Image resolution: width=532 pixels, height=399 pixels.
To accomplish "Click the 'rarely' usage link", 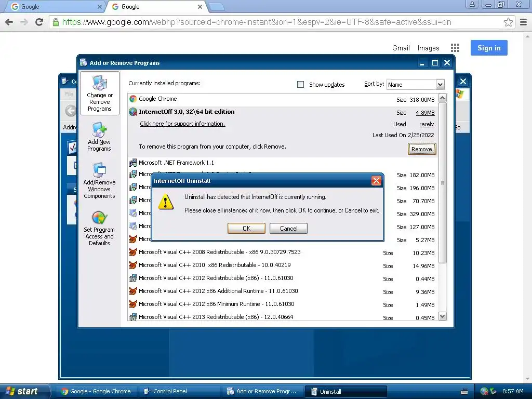I will (427, 124).
